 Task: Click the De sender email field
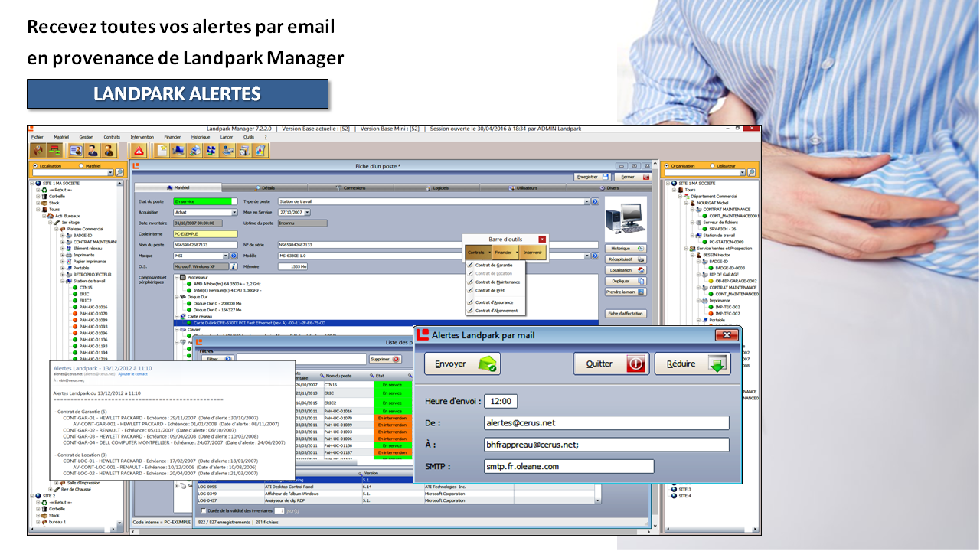pyautogui.click(x=607, y=422)
